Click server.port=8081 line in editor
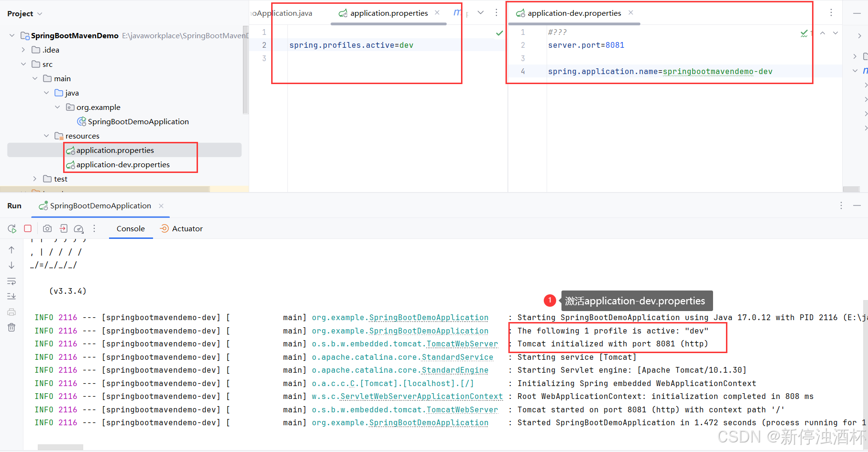 [x=586, y=45]
